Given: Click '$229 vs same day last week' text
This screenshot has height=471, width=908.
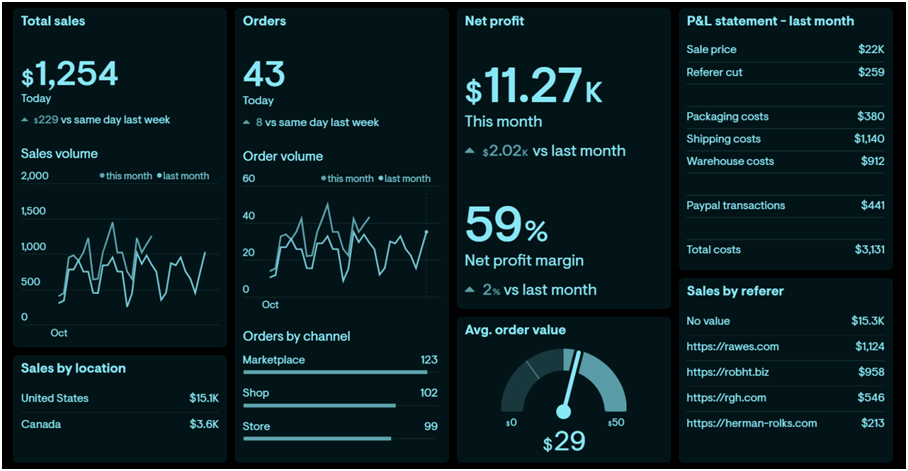Looking at the screenshot, I should click(101, 120).
